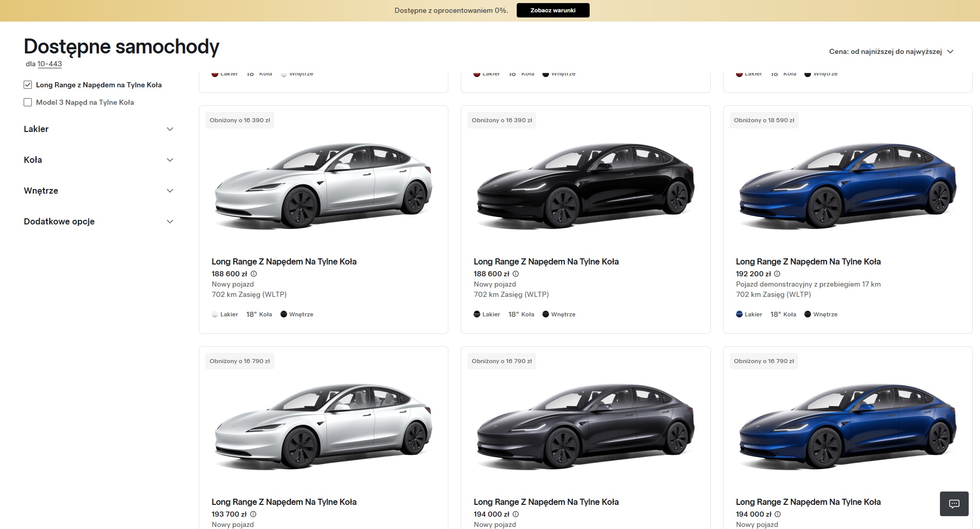Viewport: 980px width, 529px height.
Task: Click 'Obniżony o 18 590 zł' badge
Action: 764,120
